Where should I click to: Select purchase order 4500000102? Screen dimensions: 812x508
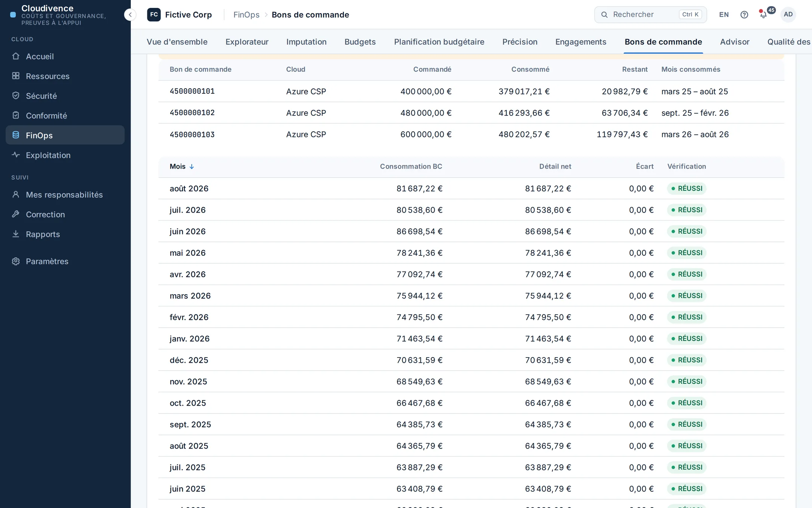point(192,113)
